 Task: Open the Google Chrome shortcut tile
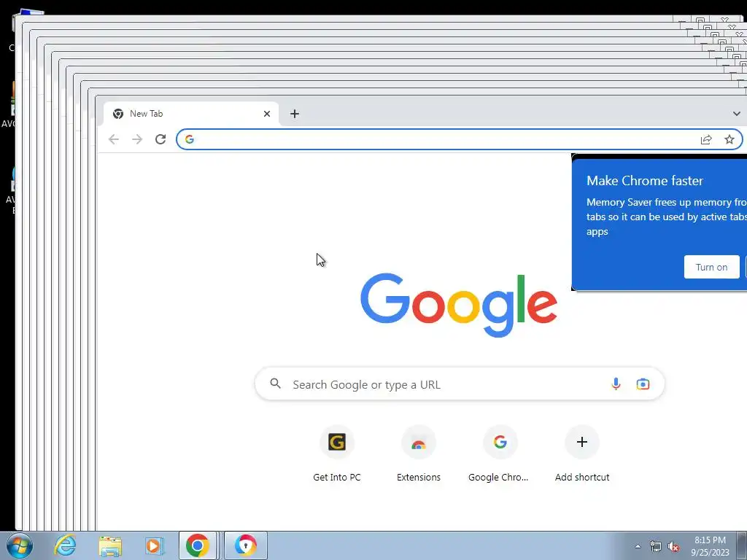(500, 454)
